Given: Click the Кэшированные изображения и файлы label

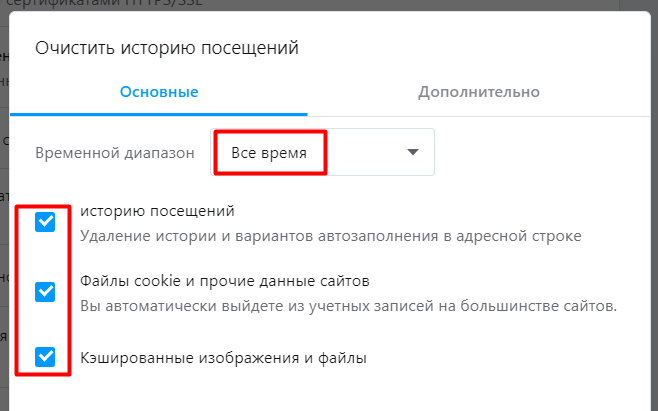Looking at the screenshot, I should pyautogui.click(x=223, y=356).
